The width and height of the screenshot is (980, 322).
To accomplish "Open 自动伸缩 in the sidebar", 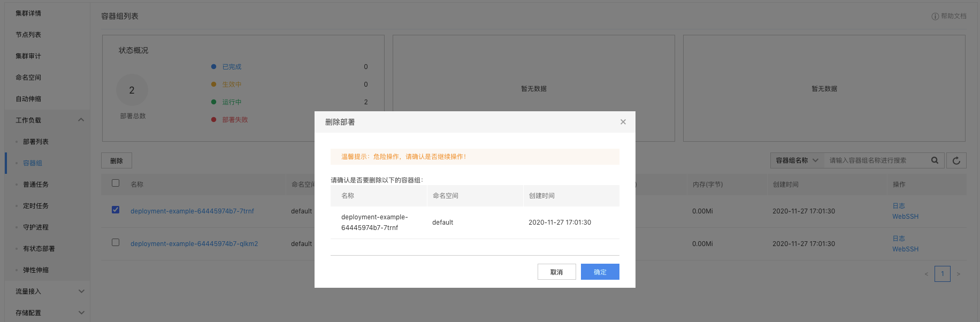I will (28, 99).
